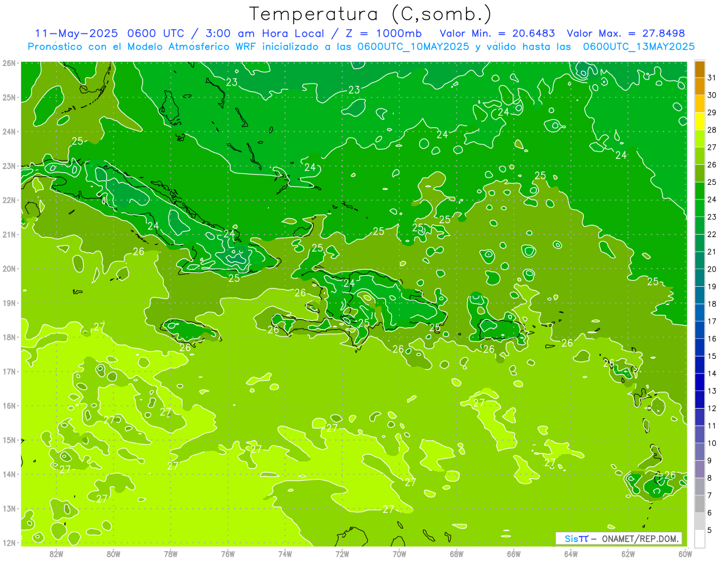Click the legend value "10"
This screenshot has height=562, width=728.
712,443
